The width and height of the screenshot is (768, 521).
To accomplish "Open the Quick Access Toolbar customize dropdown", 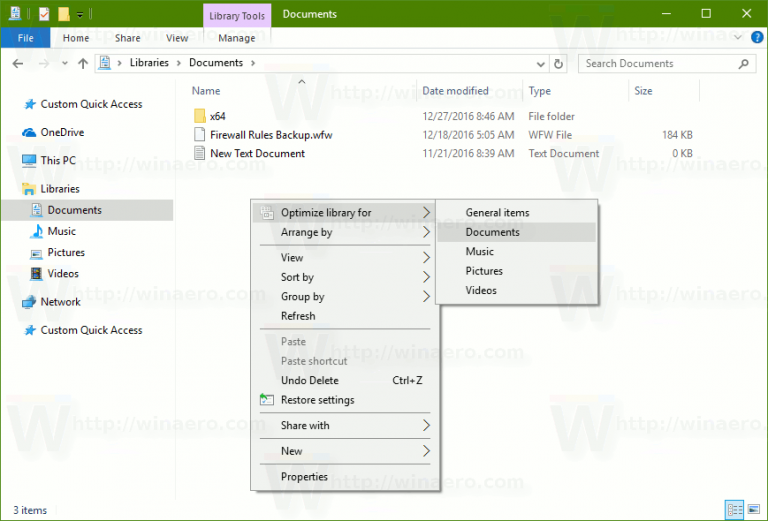I will [x=80, y=15].
